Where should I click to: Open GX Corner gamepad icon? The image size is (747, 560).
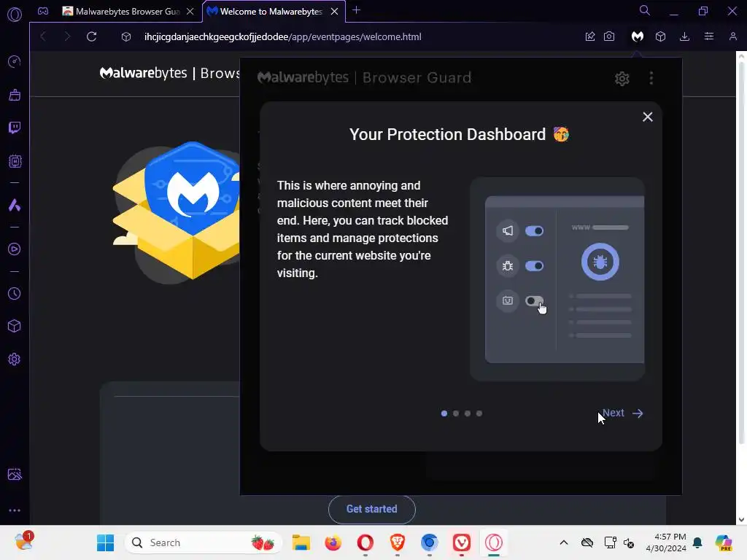click(43, 11)
